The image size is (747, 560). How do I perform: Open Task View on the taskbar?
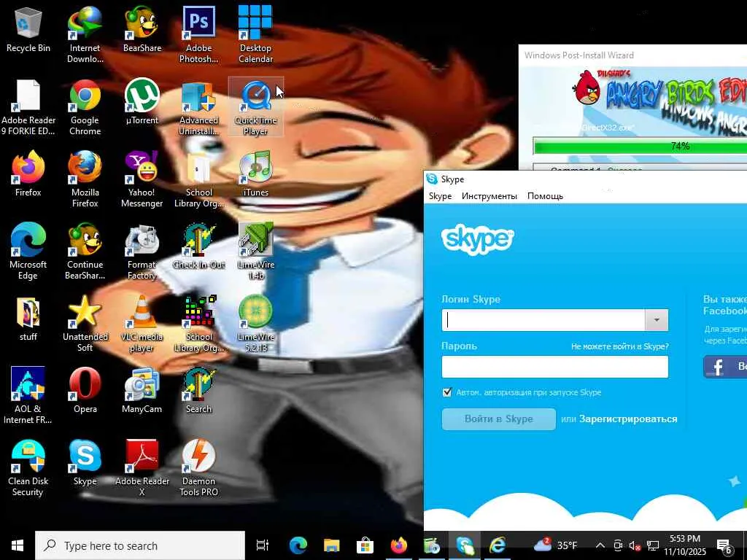[x=263, y=545]
